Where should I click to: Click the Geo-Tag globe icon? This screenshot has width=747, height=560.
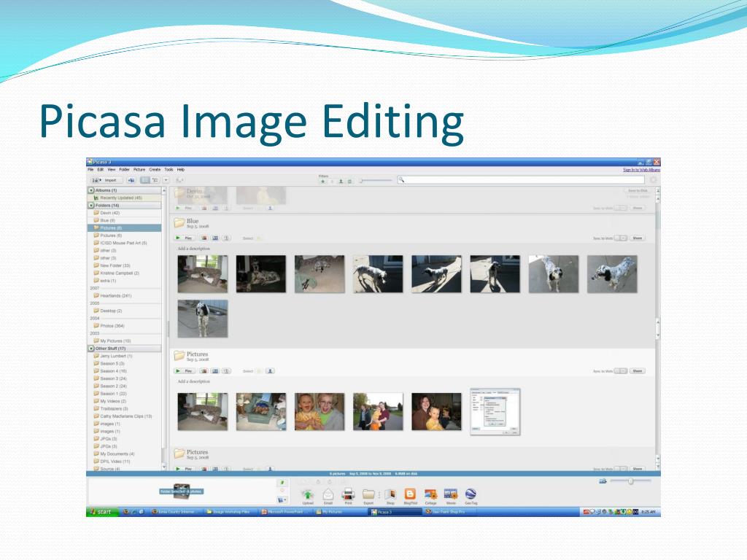[471, 494]
